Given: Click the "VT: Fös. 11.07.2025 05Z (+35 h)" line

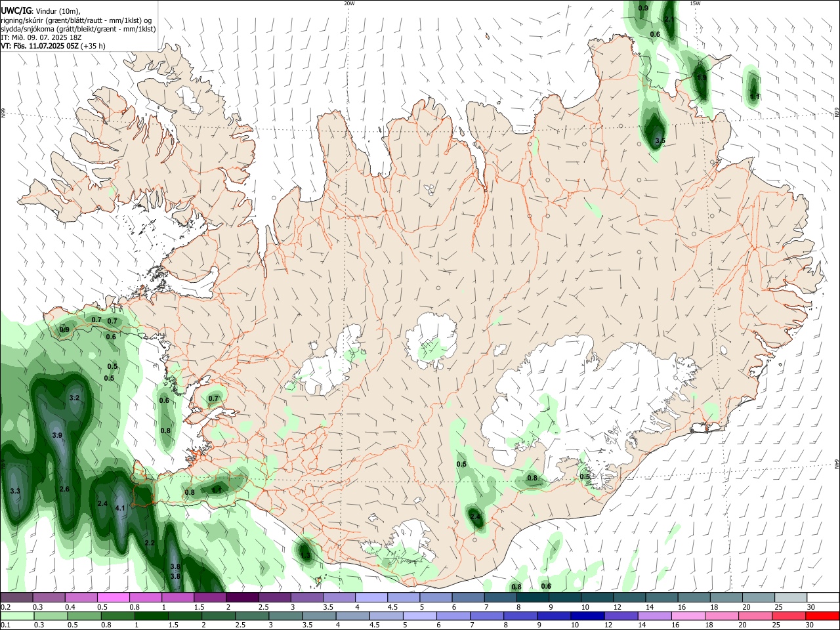Looking at the screenshot, I should tap(53, 46).
